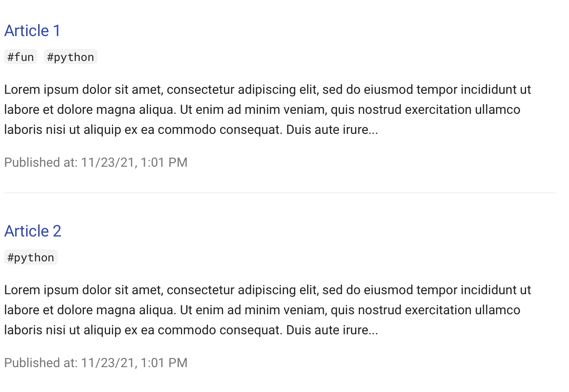
Task: Click "1:01 PM" in Article 2's date
Action: tap(164, 363)
